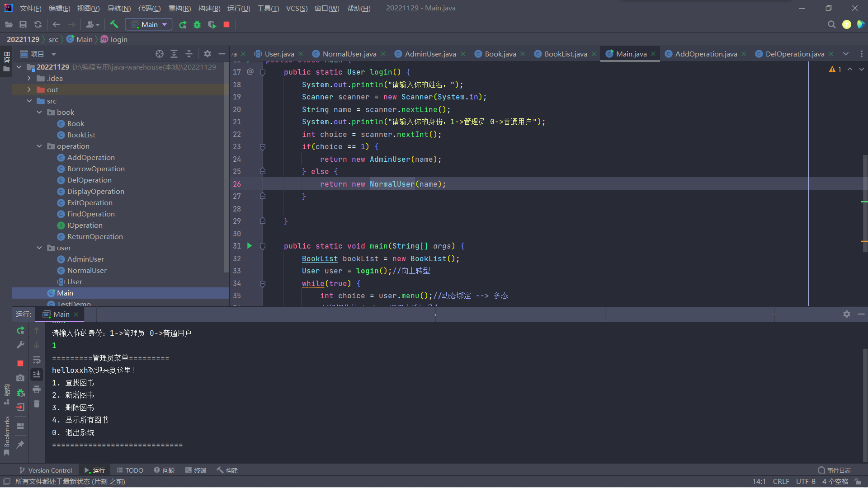Click Select Opened File target icon in project panel
This screenshot has height=488, width=868.
coord(159,54)
